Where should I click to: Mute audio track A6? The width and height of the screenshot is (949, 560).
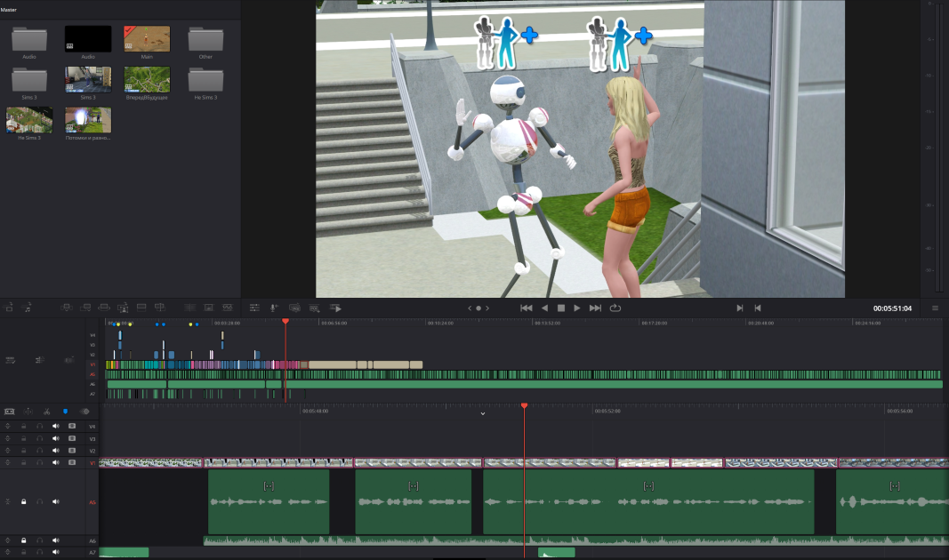(56, 540)
